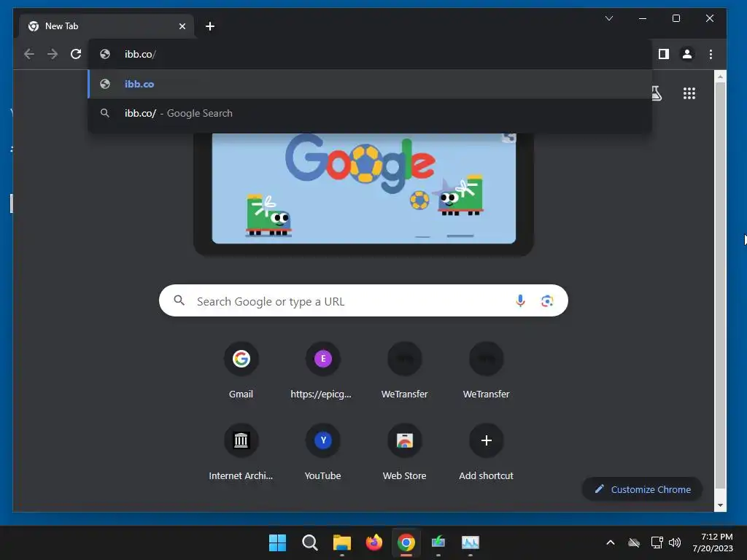Image resolution: width=747 pixels, height=560 pixels.
Task: Click the magnifier icon in the search box
Action: coord(179,300)
